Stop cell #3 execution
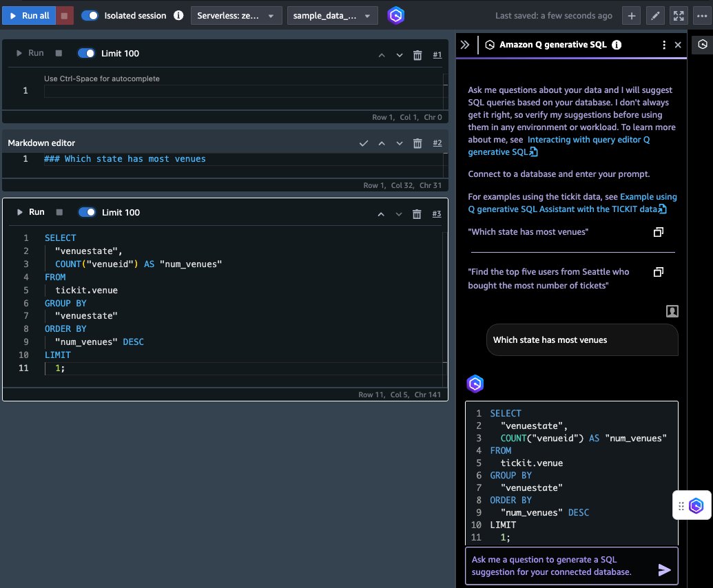The width and height of the screenshot is (713, 588). 59,212
